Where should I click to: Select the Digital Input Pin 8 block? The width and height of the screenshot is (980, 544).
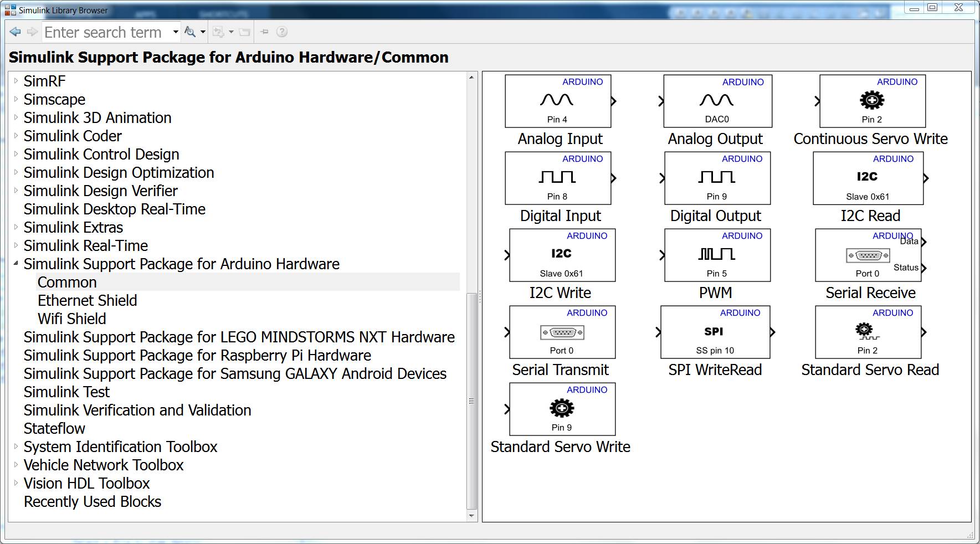pyautogui.click(x=558, y=178)
